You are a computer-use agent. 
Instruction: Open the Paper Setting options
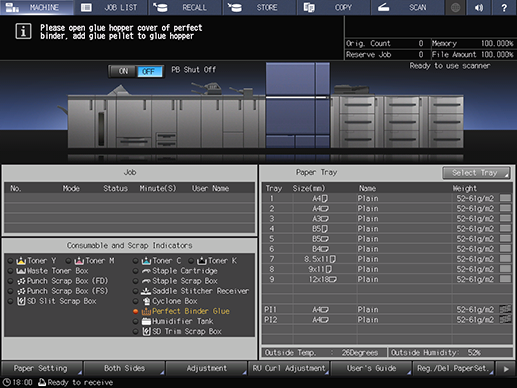41,368
